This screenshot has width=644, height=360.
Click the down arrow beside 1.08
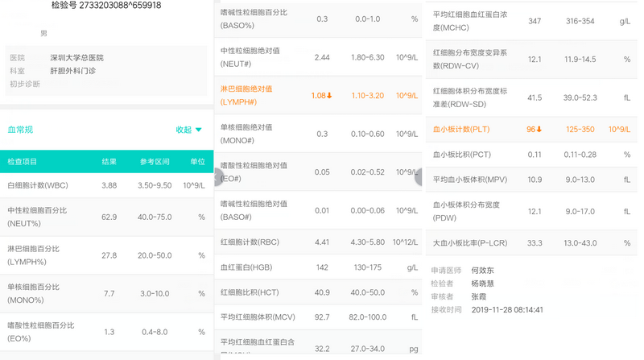329,95
